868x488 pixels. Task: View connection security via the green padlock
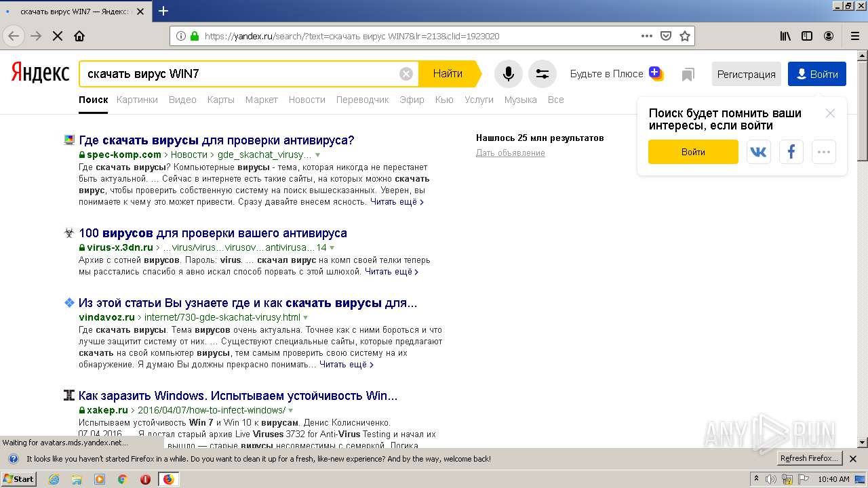click(x=195, y=36)
